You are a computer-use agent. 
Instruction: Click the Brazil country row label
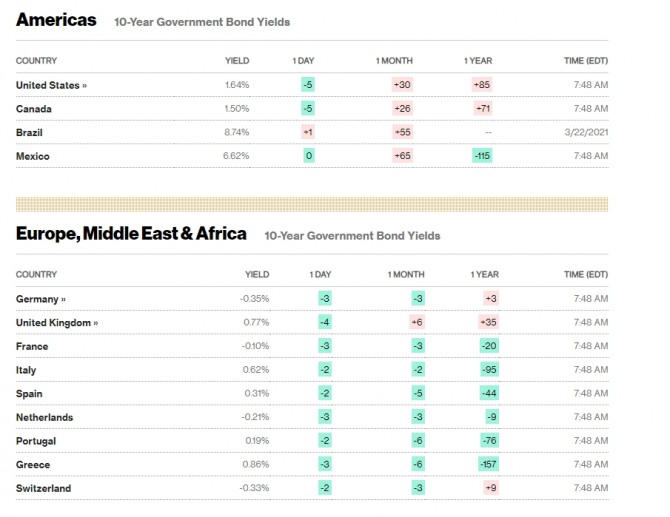point(30,132)
